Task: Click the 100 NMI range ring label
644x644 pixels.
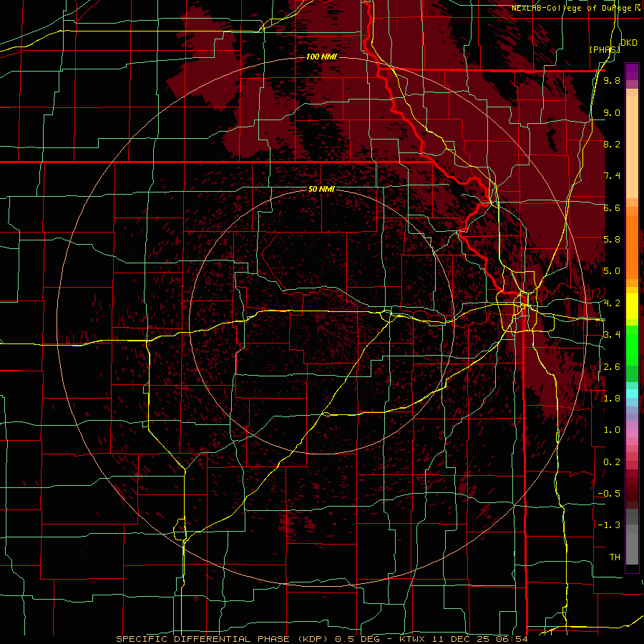Action: tap(321, 57)
